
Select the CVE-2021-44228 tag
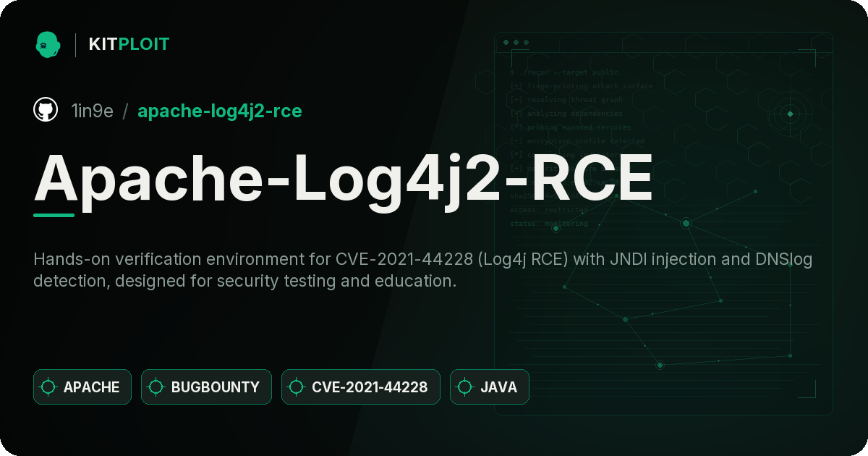[361, 387]
